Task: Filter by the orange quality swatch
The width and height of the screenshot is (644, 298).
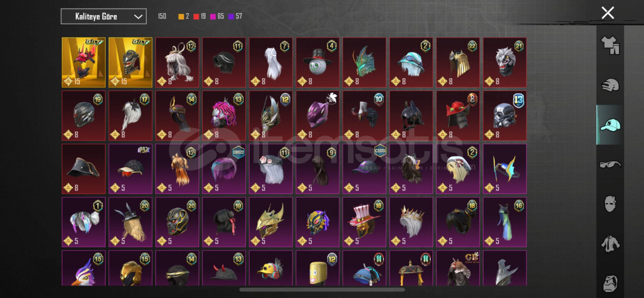Action: (x=181, y=16)
